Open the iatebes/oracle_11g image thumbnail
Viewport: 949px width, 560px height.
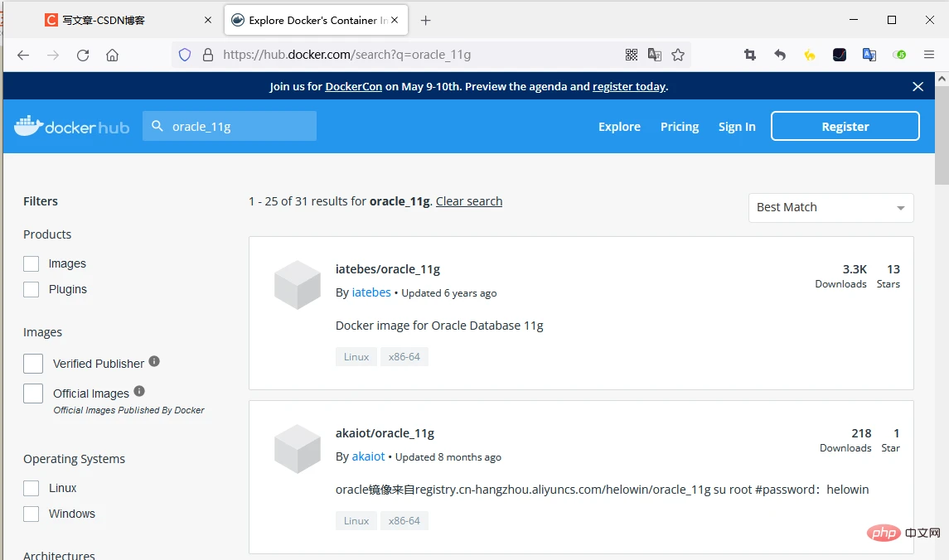click(298, 285)
